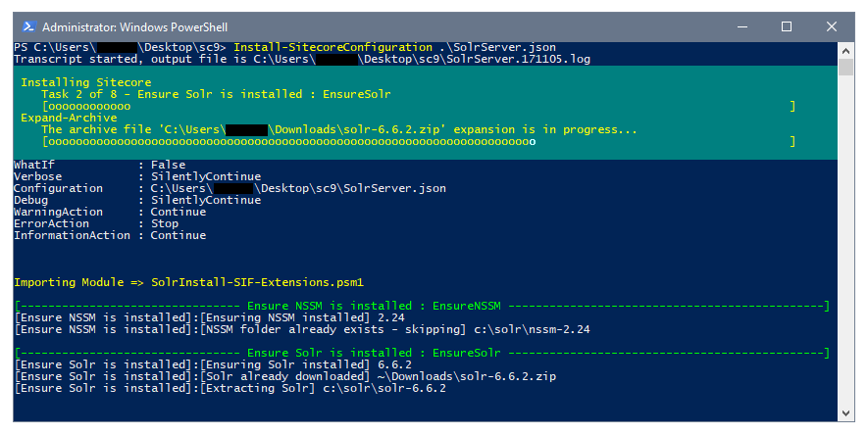Click the scrollbar down arrow
The height and width of the screenshot is (435, 868).
point(845,413)
